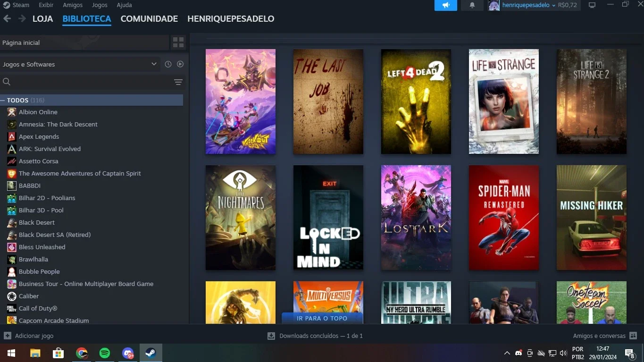
Task: Open Locked In Mind cover
Action: click(328, 218)
